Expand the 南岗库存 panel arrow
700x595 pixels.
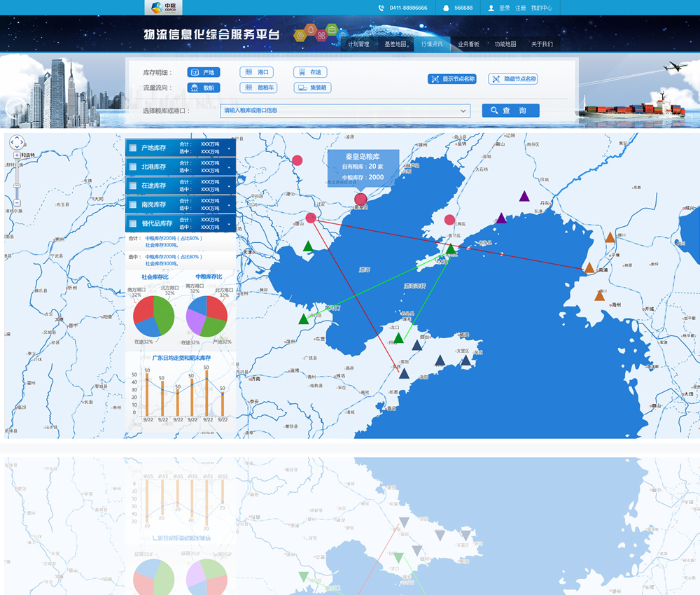[229, 205]
